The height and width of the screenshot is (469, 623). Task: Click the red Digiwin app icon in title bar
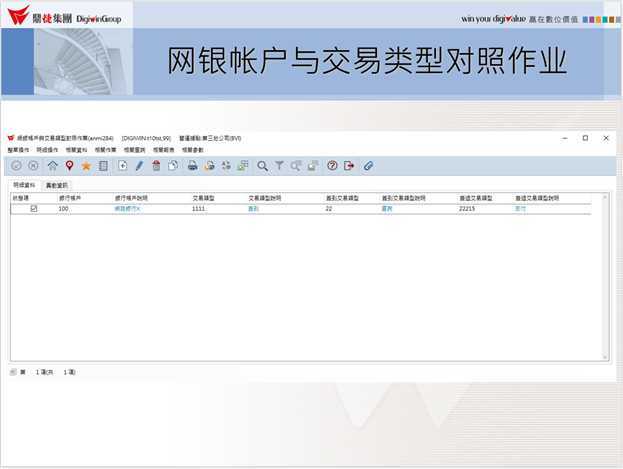(x=11, y=138)
